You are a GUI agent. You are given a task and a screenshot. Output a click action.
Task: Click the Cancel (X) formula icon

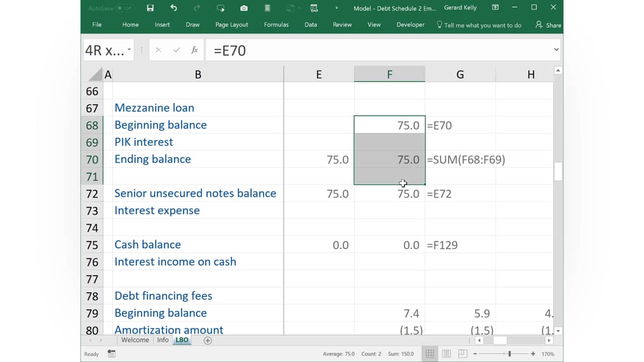[x=158, y=50]
